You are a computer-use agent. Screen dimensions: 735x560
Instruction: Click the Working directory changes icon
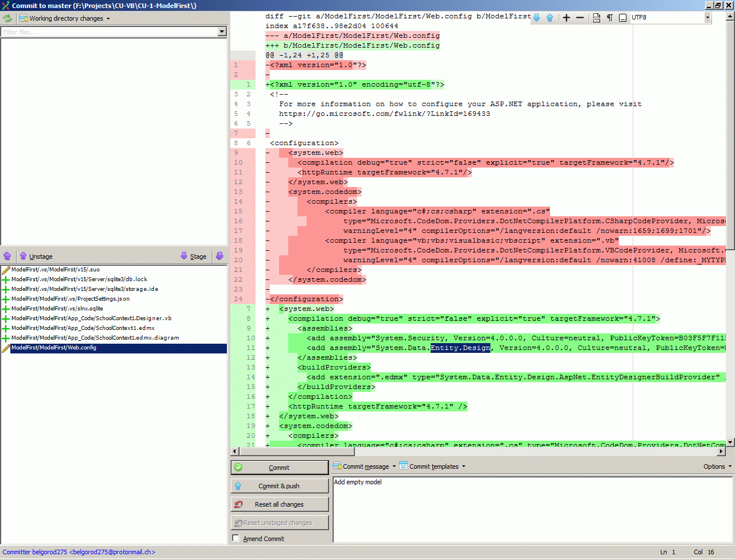pyautogui.click(x=24, y=18)
